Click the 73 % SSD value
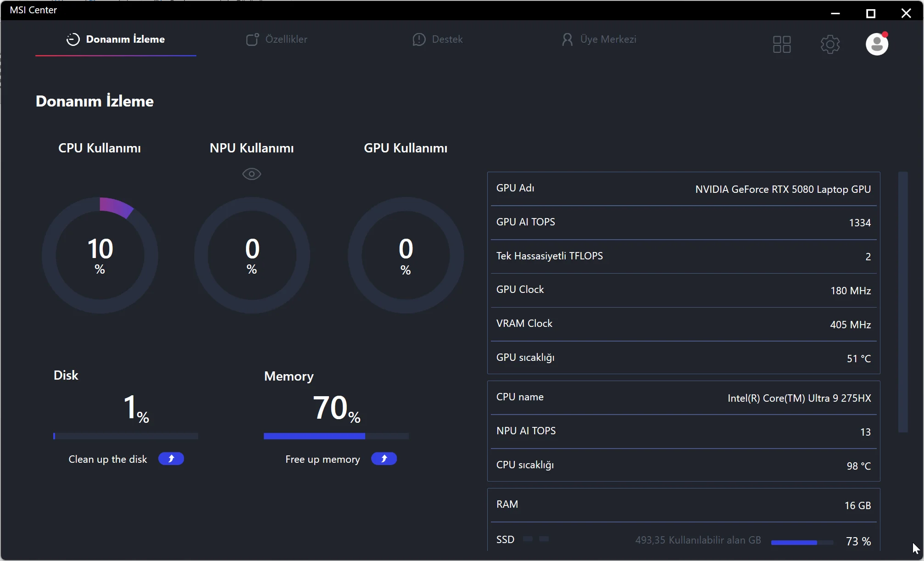 point(858,542)
